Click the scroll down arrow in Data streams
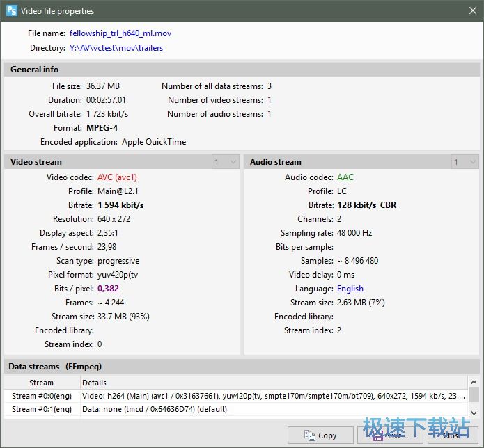The image size is (484, 448). (x=474, y=413)
